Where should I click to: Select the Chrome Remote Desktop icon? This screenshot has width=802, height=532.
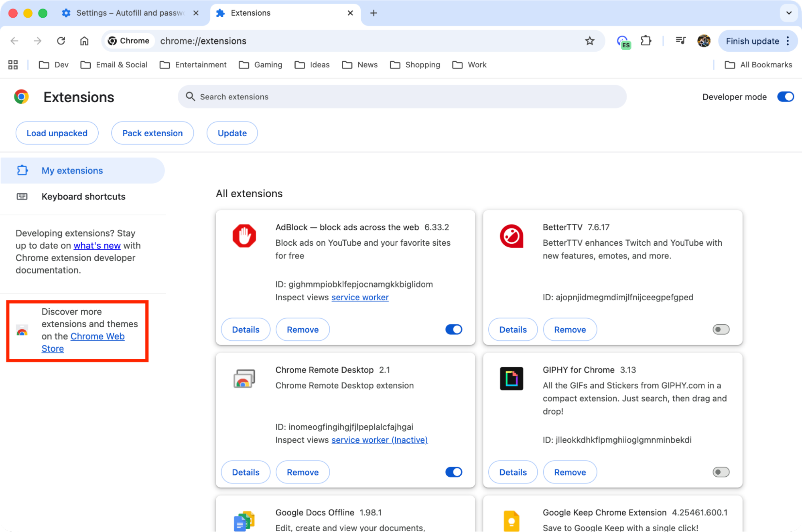pyautogui.click(x=245, y=378)
